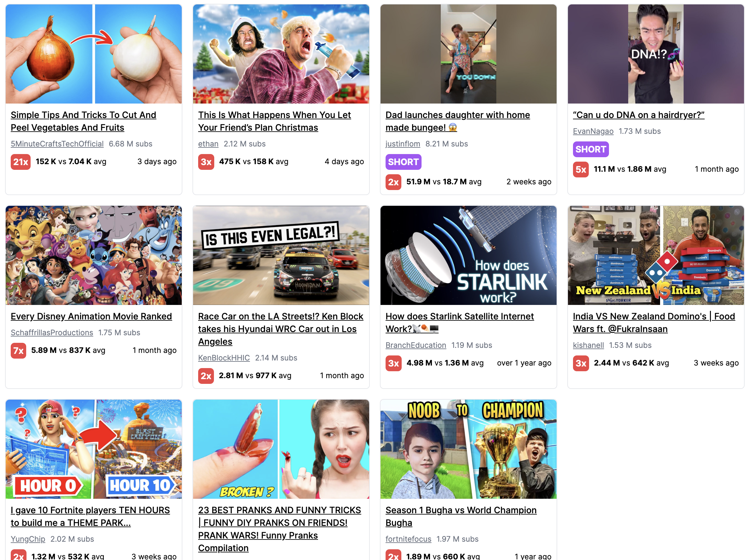Open 'Dad launches daughter with home made bungee' title

point(458,121)
